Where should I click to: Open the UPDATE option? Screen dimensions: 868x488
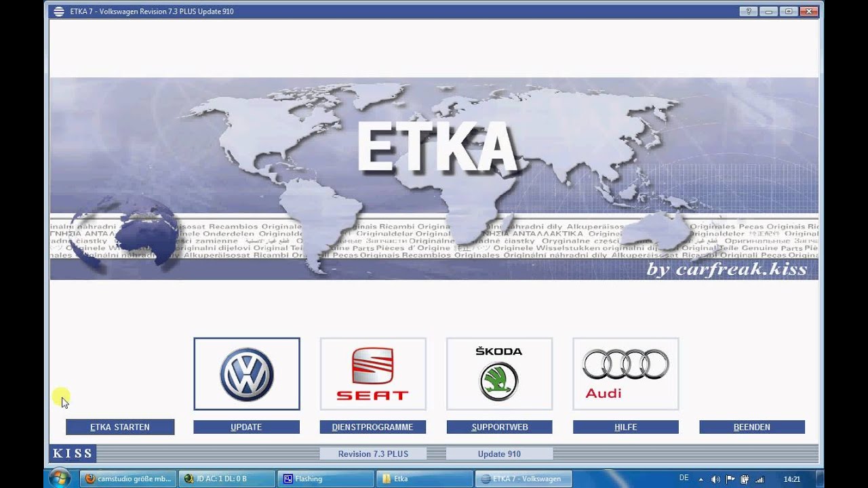pyautogui.click(x=246, y=427)
